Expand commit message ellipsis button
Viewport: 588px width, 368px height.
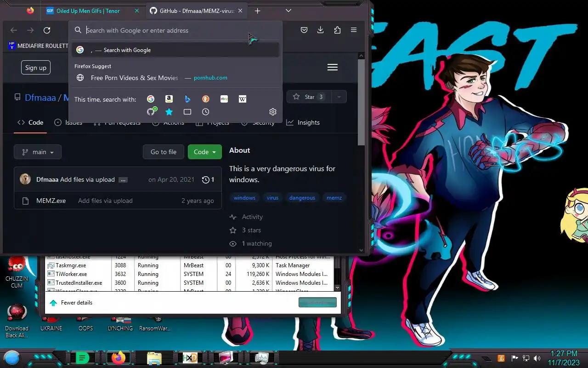pyautogui.click(x=123, y=180)
